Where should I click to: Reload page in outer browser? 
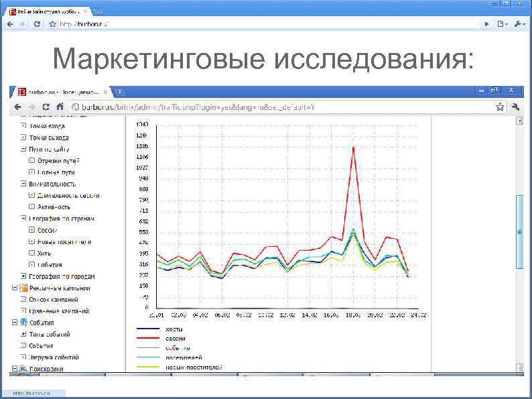37,24
